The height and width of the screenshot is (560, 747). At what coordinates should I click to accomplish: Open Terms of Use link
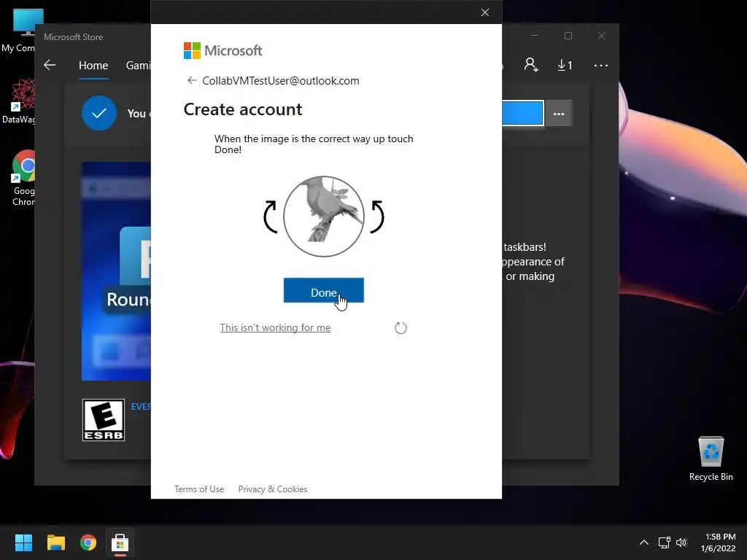(198, 489)
